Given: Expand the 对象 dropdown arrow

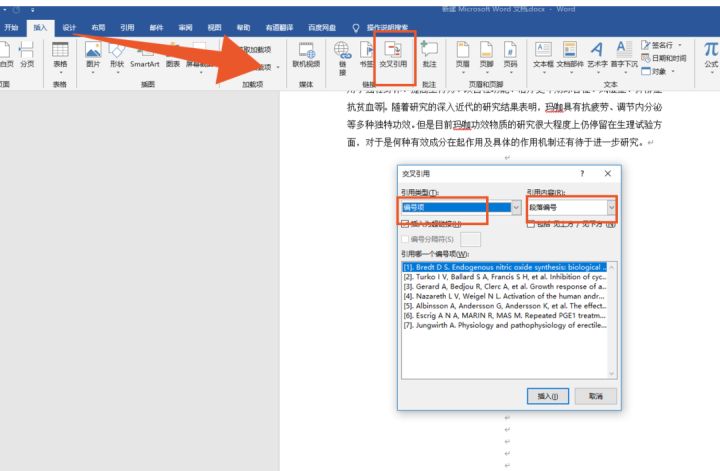Looking at the screenshot, I should click(x=673, y=71).
